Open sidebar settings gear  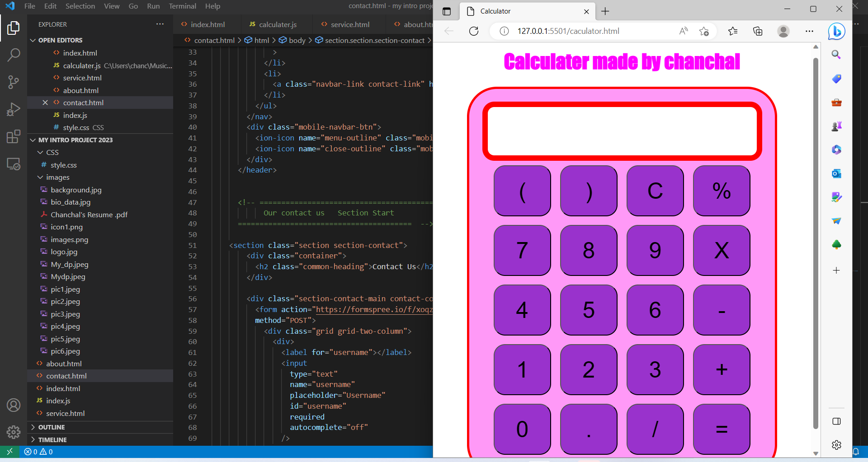click(836, 445)
